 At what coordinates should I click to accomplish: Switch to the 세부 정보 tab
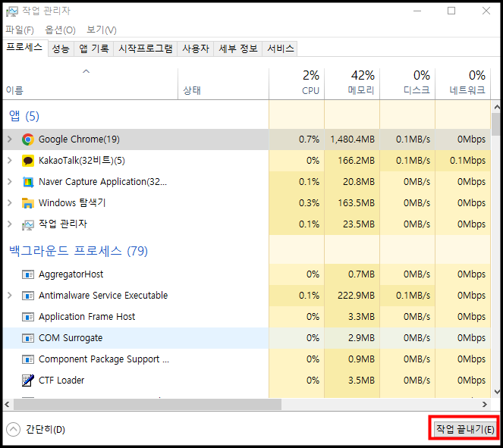238,49
